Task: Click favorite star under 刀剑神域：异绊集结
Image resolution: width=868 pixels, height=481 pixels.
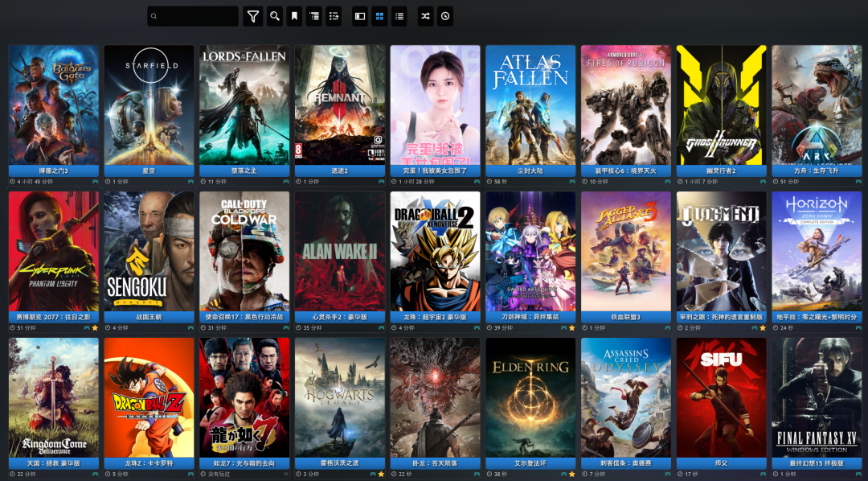Action: [x=572, y=328]
